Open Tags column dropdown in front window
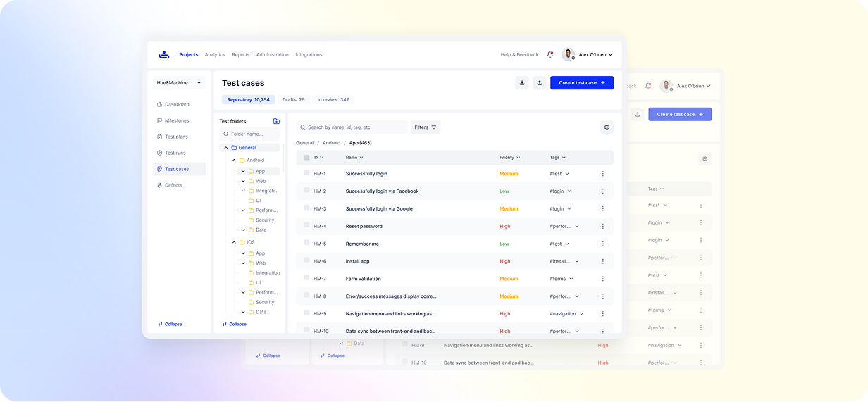 click(x=558, y=158)
